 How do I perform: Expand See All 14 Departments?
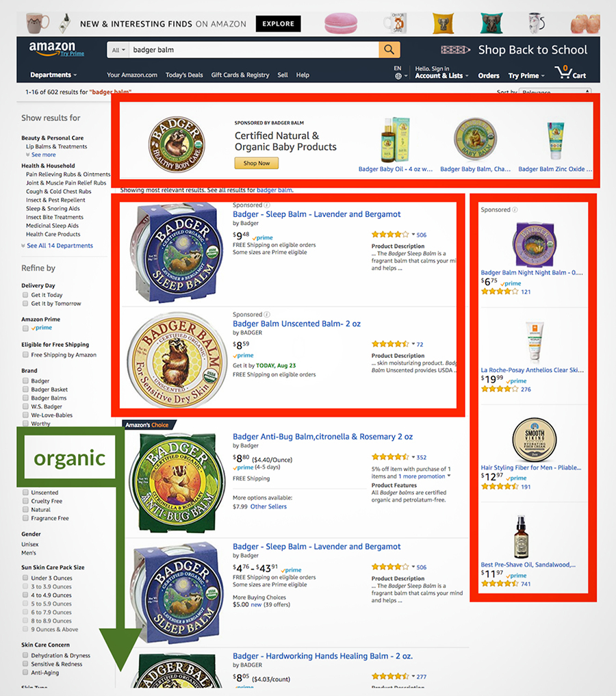[x=60, y=246]
